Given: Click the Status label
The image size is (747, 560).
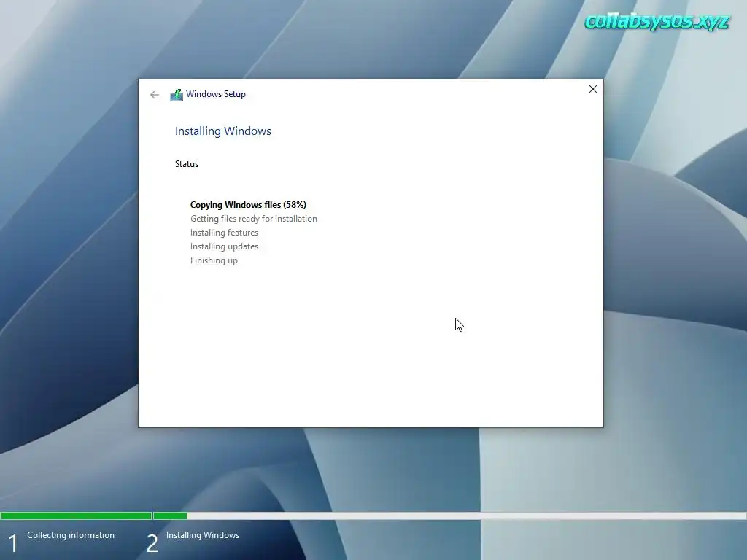Looking at the screenshot, I should point(187,164).
